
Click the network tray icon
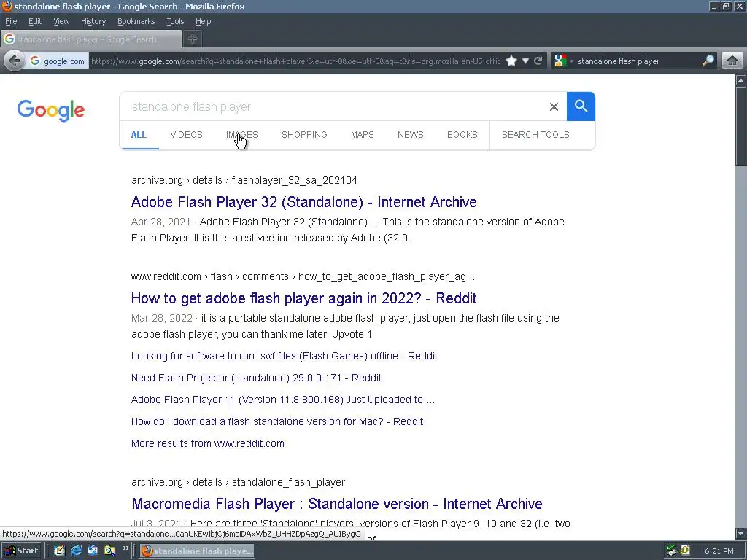(672, 551)
